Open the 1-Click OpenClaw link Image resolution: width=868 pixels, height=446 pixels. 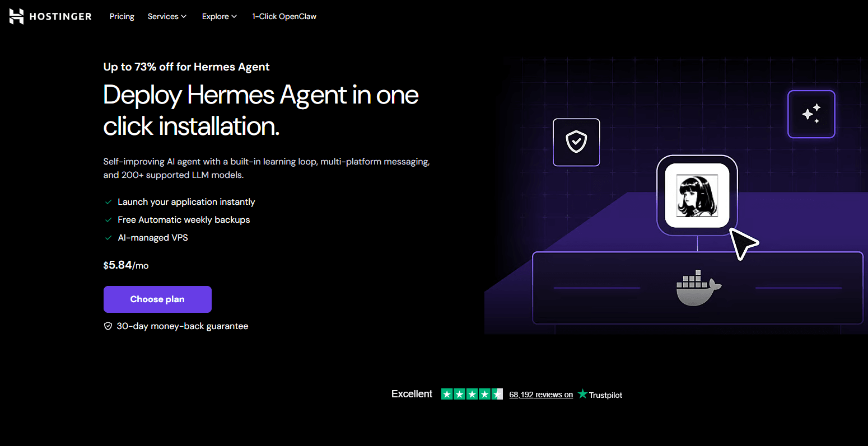coord(284,16)
